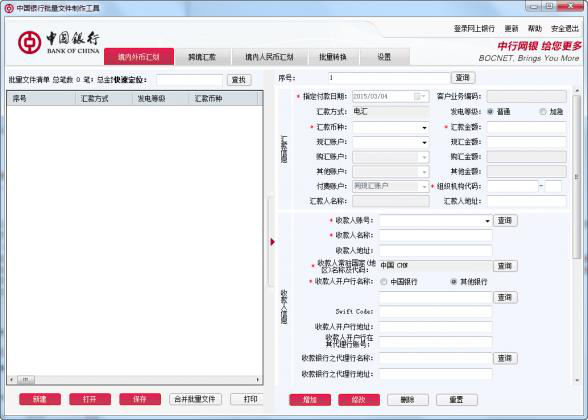Click the 删除 button
Image resolution: width=588 pixels, height=420 pixels.
coord(408,400)
